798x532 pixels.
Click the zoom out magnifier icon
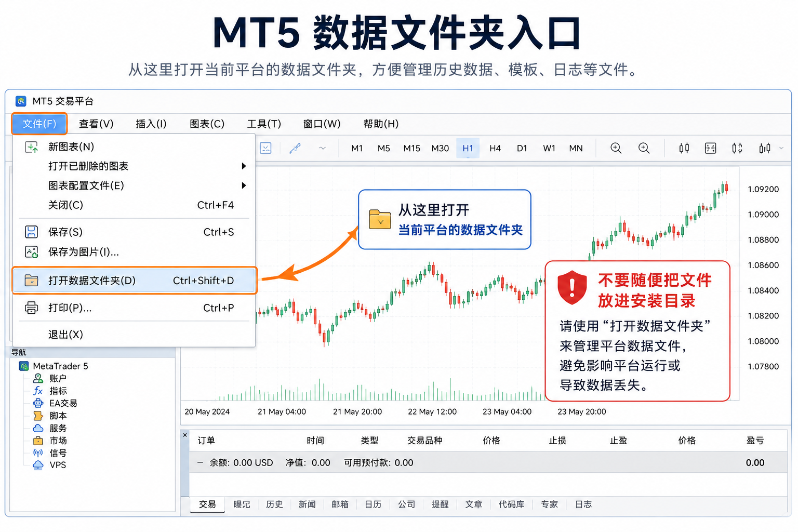coord(644,148)
